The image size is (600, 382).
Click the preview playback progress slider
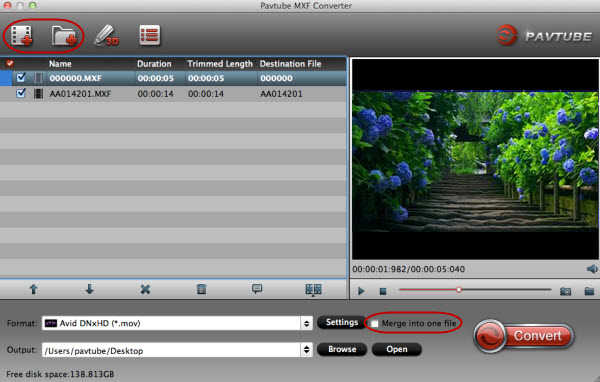[474, 290]
